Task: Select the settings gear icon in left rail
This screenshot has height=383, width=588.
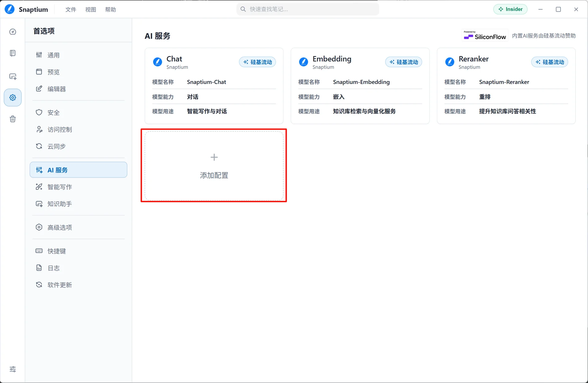Action: 13,98
